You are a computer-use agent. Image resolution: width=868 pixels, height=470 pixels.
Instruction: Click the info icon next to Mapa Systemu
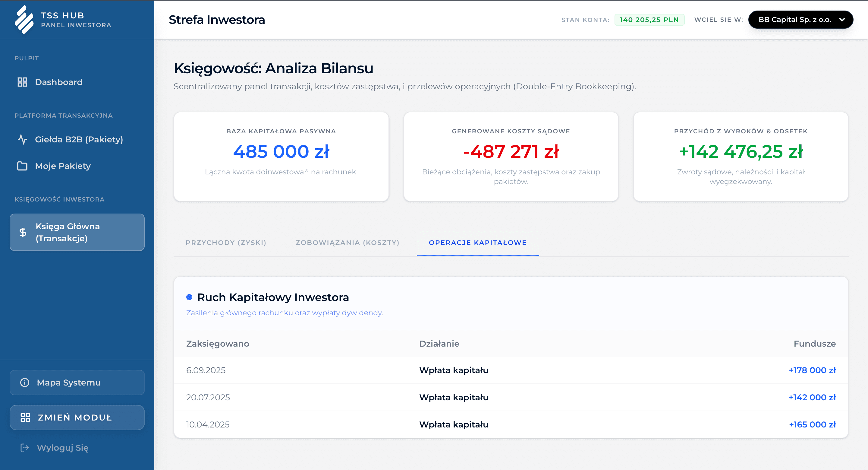coord(25,382)
